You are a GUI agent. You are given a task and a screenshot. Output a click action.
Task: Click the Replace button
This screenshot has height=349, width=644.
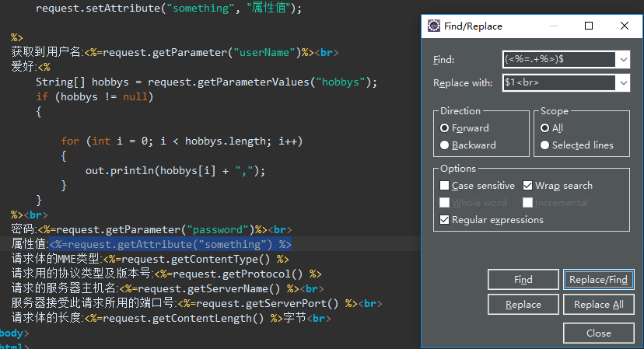[523, 304]
